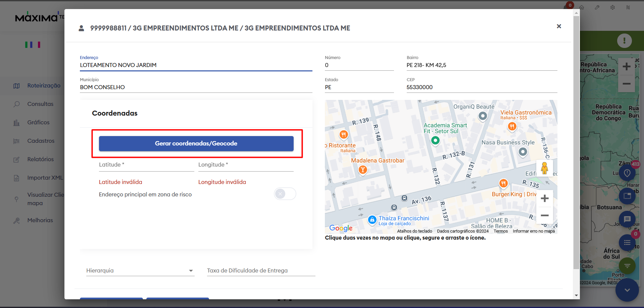The width and height of the screenshot is (644, 308).
Task: Toggle the risk zone address switch
Action: click(285, 194)
